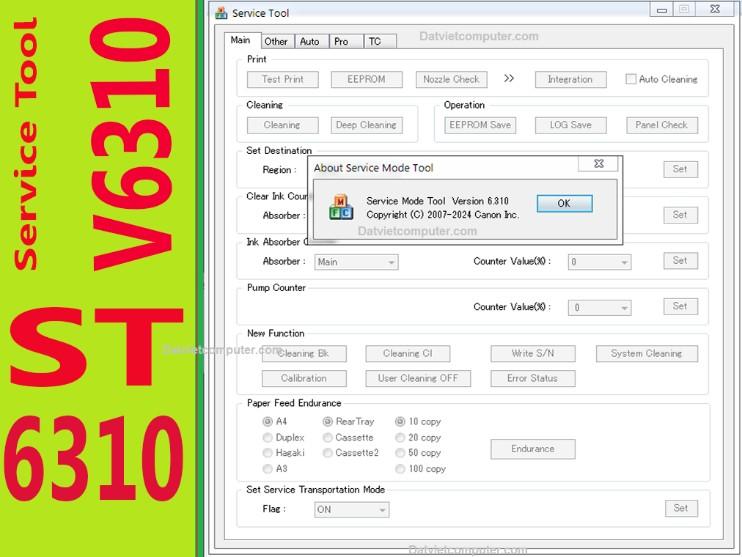Switch to the Other tab
Screen dimensions: 742x557
276,42
